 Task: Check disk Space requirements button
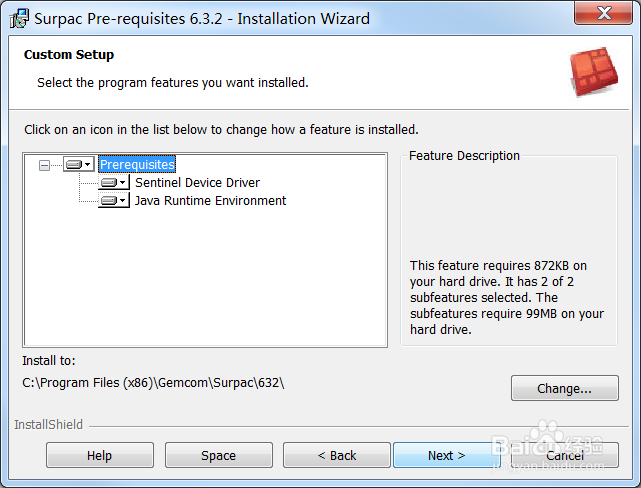219,455
